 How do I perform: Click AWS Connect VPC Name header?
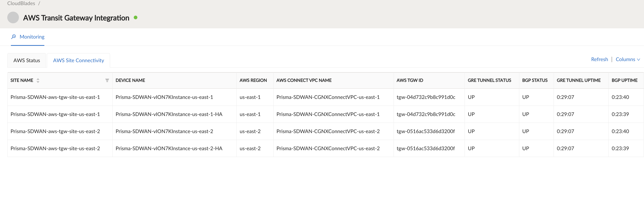304,81
